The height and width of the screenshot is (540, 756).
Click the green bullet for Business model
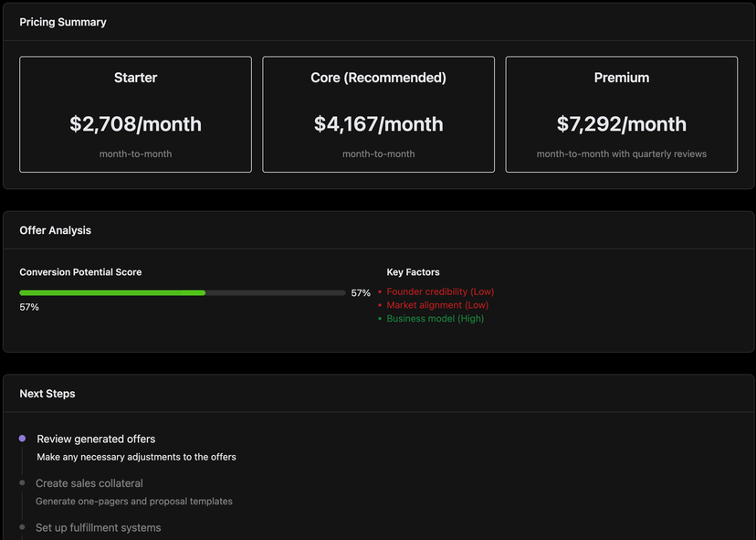pos(380,319)
